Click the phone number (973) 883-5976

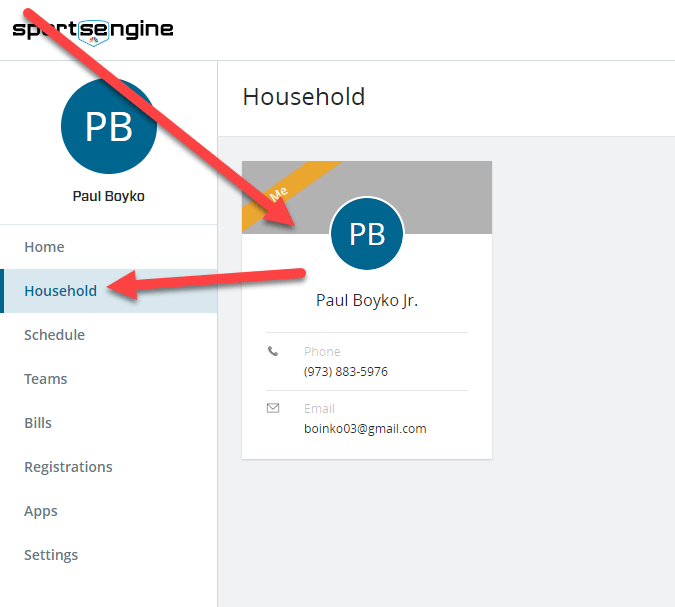click(x=346, y=372)
